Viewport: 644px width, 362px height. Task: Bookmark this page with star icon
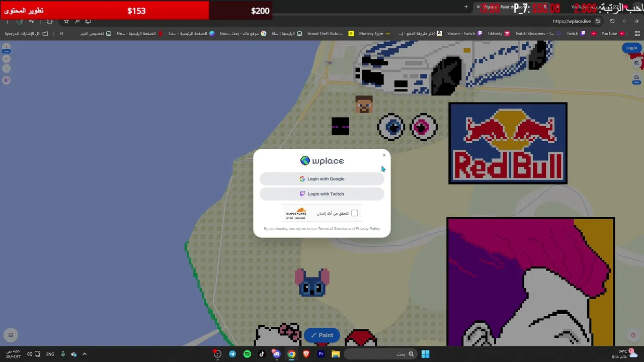tap(66, 21)
